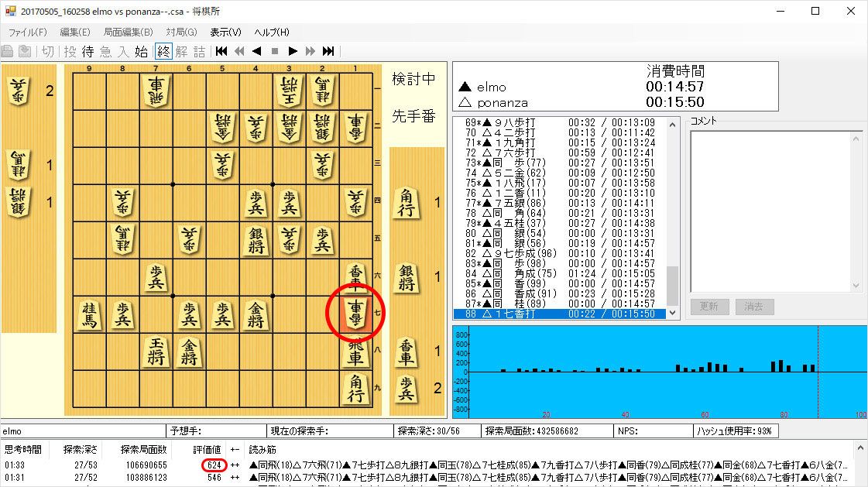Click the 消去 comment clear button
Screen dimensions: 868x487
pos(754,307)
